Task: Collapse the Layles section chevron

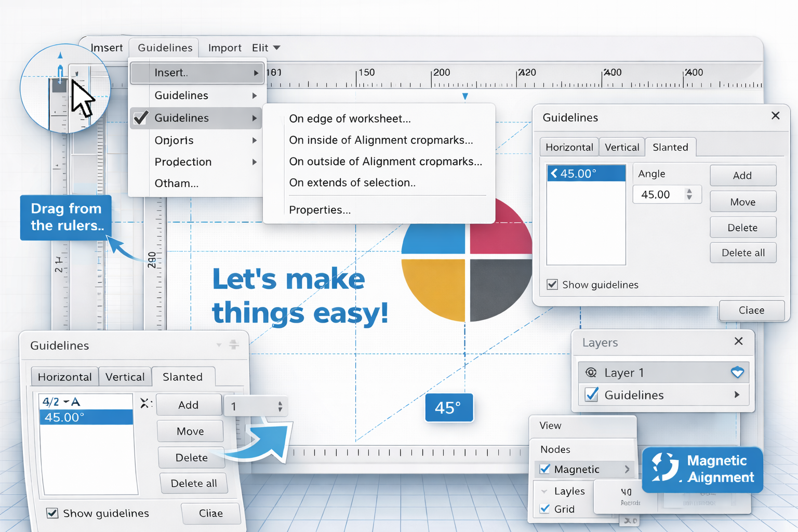Action: point(544,490)
